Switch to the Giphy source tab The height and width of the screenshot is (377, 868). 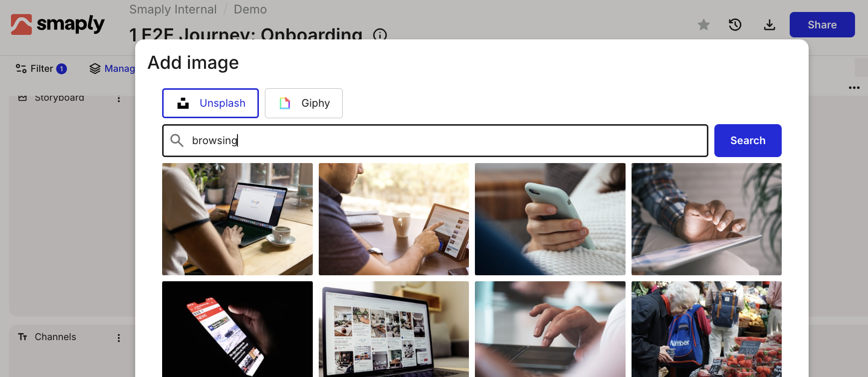304,103
